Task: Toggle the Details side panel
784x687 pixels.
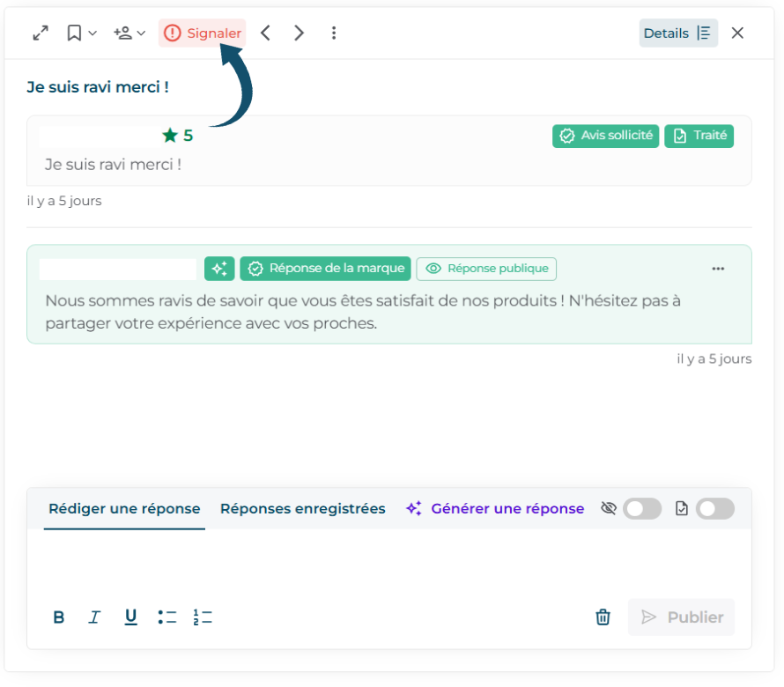Action: click(677, 33)
